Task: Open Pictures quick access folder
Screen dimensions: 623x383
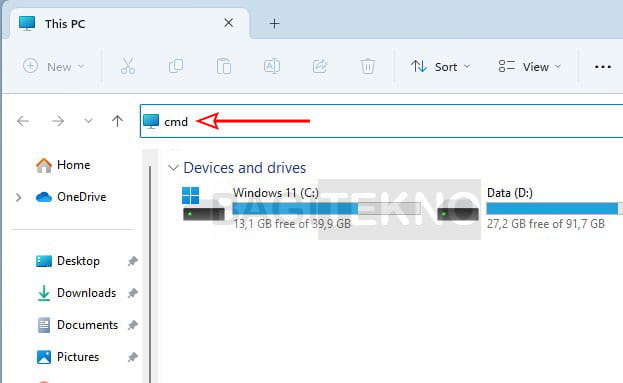Action: coord(68,357)
